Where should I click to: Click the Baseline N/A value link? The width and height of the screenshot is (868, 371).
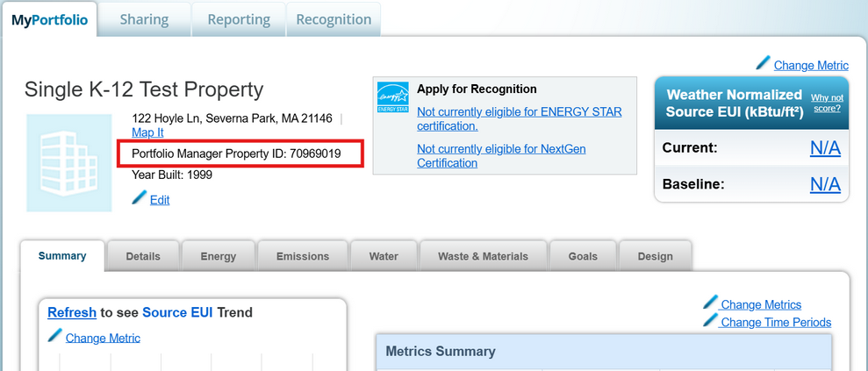825,184
